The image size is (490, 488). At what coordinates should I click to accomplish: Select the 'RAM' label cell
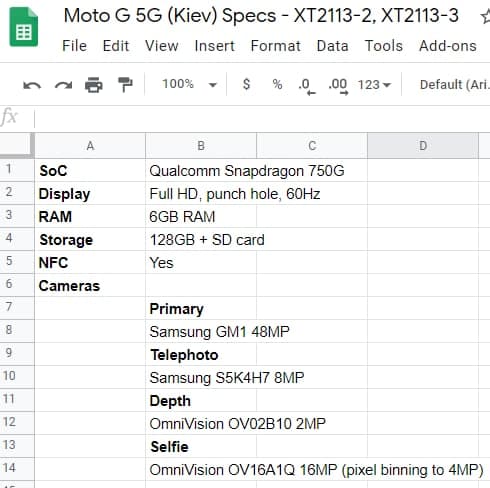90,216
